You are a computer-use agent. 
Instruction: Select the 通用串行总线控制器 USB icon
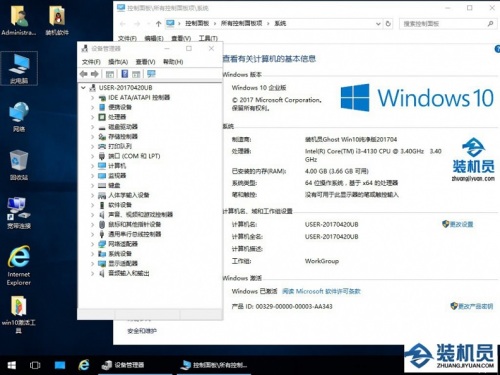(102, 234)
